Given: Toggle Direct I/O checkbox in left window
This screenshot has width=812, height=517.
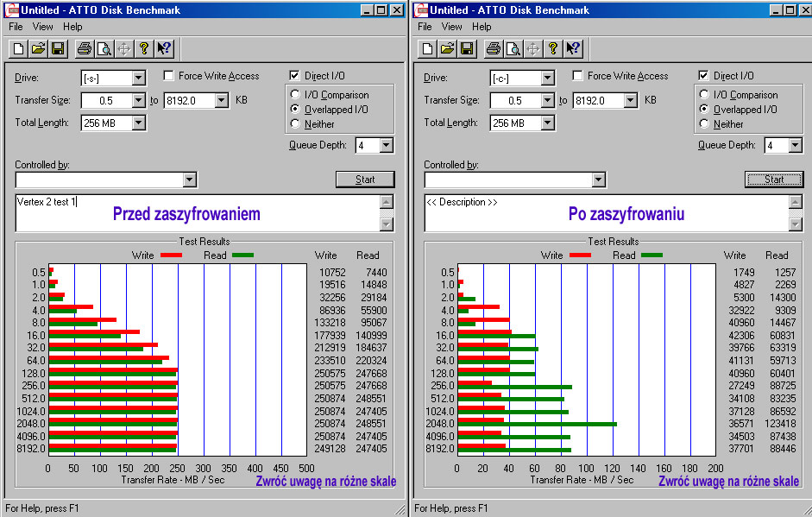Looking at the screenshot, I should [x=294, y=76].
